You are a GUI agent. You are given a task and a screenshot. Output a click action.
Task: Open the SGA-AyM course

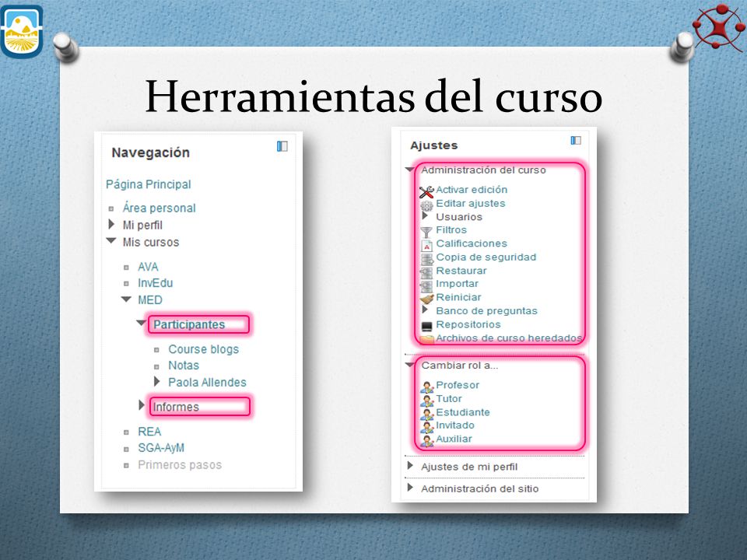point(161,448)
